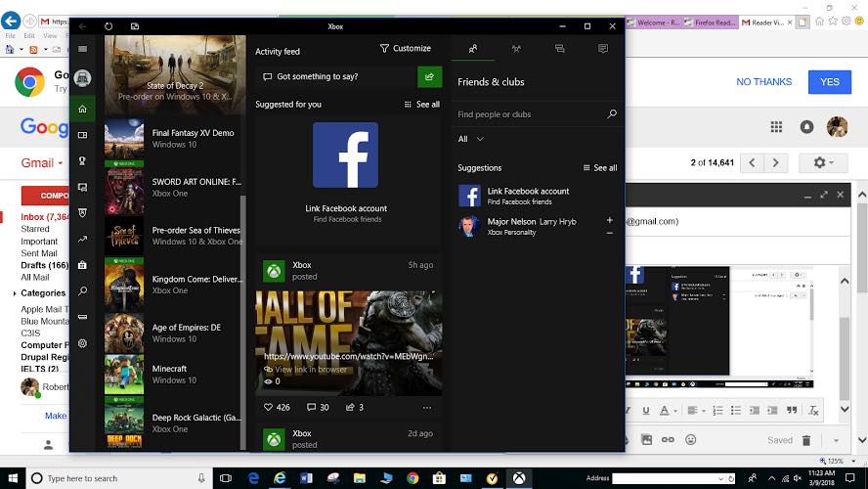Viewport: 868px width, 489px height.
Task: Open more options on Xbox post
Action: pyautogui.click(x=427, y=407)
